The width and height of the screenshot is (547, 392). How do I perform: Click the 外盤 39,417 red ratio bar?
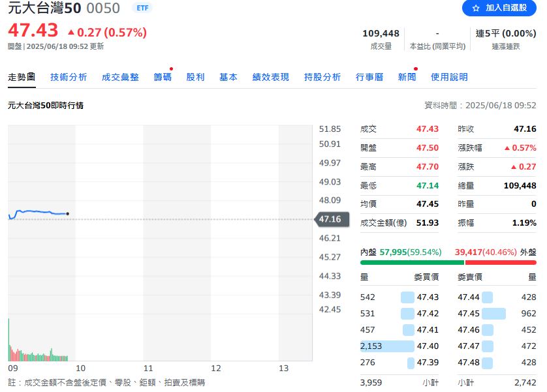[501, 262]
